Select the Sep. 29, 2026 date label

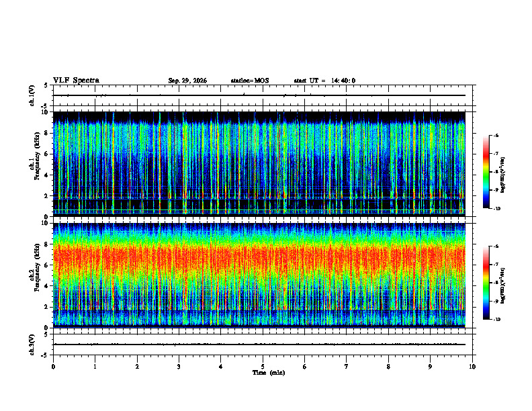(x=187, y=81)
